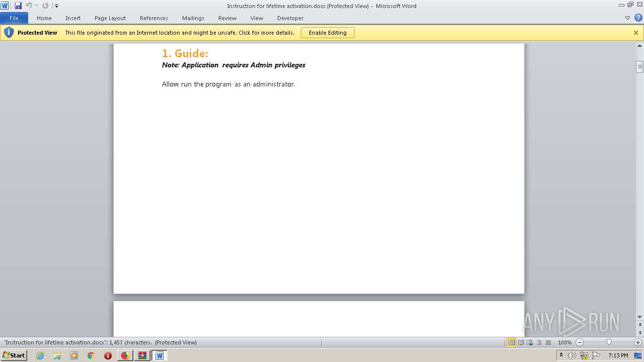The height and width of the screenshot is (362, 644).
Task: Click the scroll down arrow of document scrollbar
Action: (639, 317)
